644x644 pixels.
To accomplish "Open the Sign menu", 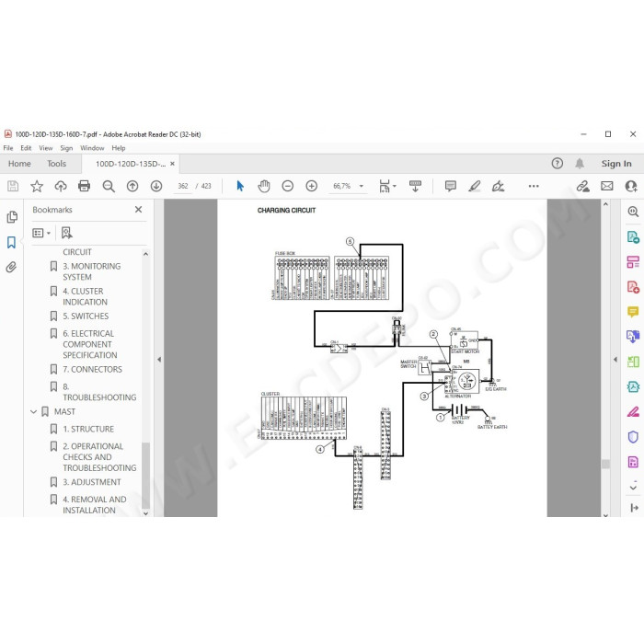I will pyautogui.click(x=66, y=148).
